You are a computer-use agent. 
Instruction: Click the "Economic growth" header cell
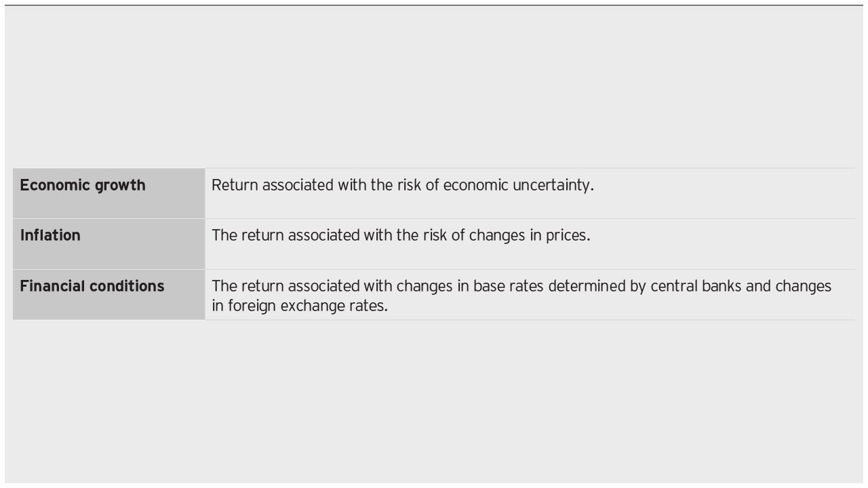108,193
